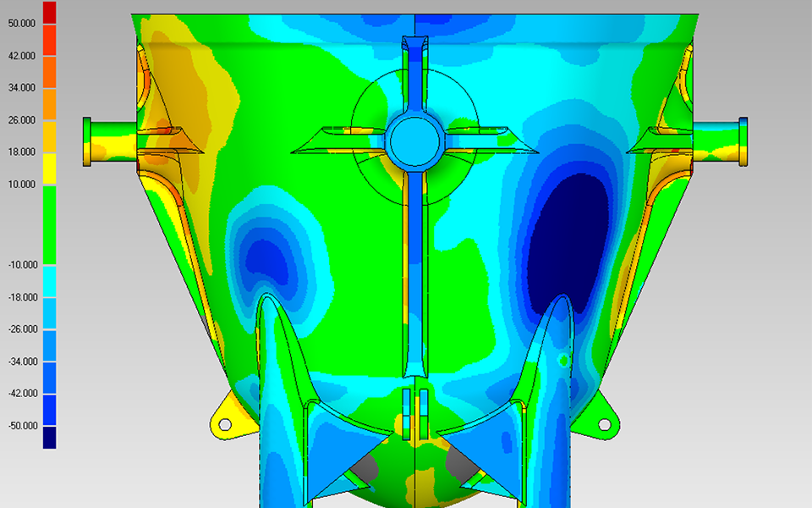The height and width of the screenshot is (508, 812).
Task: Select the -18.000 legend label
Action: (x=23, y=297)
